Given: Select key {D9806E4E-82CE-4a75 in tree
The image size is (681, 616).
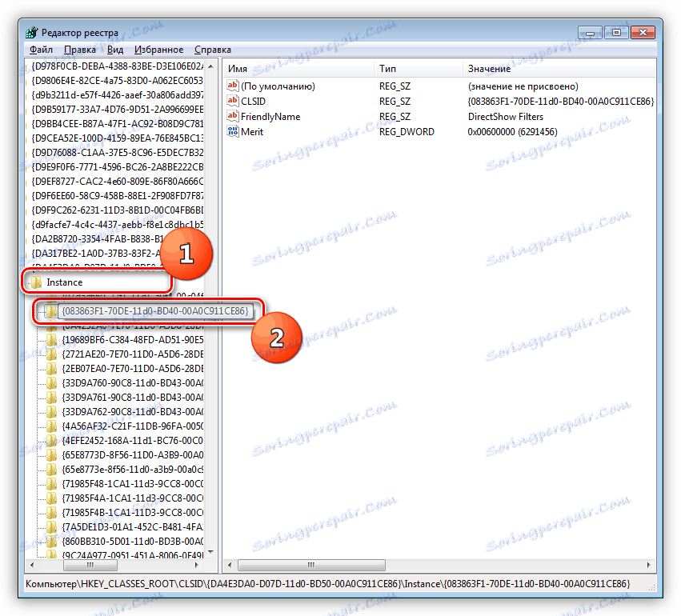Looking at the screenshot, I should 118,81.
